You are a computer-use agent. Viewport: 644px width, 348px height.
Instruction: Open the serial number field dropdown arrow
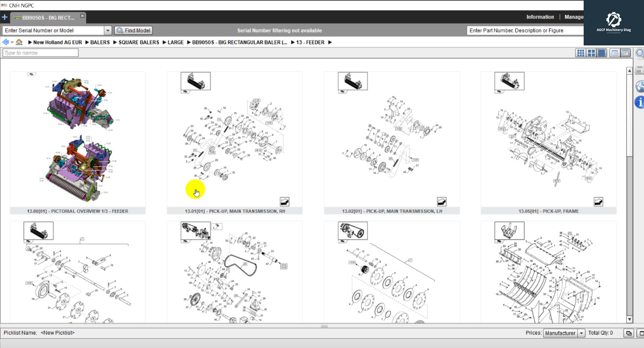(108, 30)
